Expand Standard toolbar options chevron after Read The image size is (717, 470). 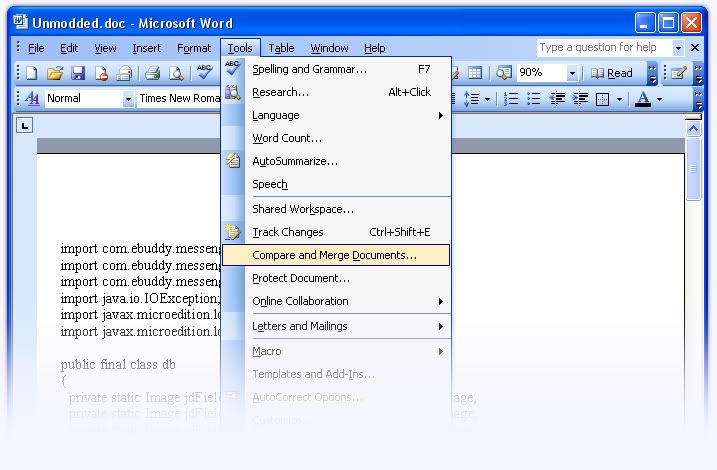[653, 74]
